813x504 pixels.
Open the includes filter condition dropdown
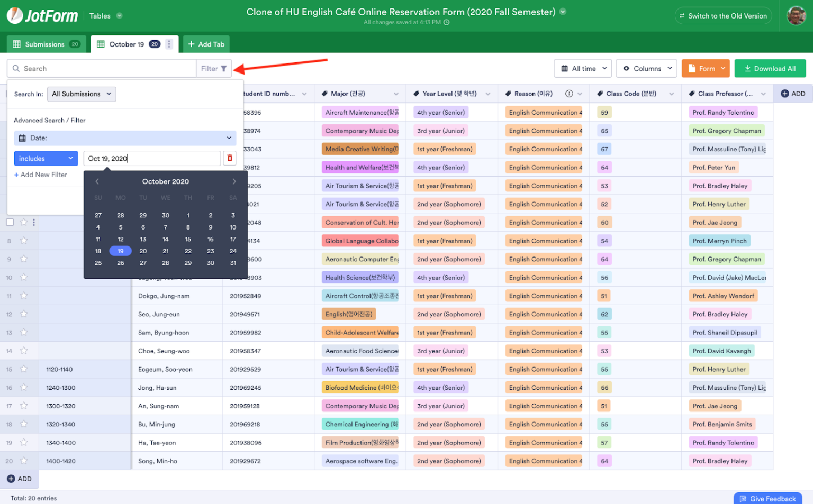coord(46,158)
